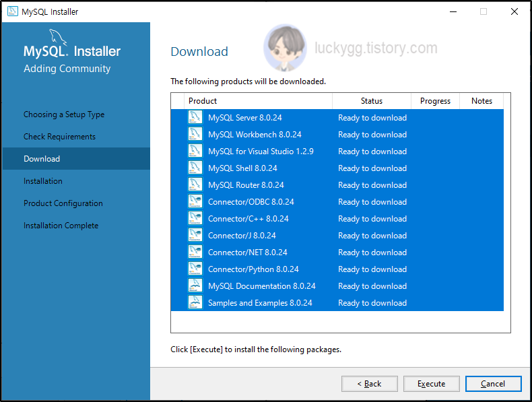Minimize the MySQL Installer window
This screenshot has height=402, width=532.
click(x=453, y=11)
